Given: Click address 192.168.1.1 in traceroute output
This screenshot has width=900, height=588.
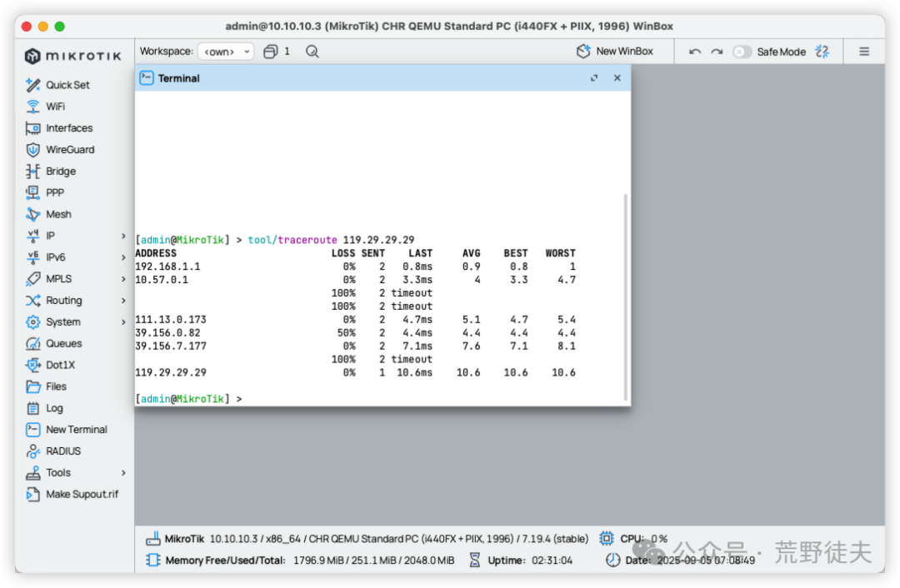Looking at the screenshot, I should (x=167, y=267).
